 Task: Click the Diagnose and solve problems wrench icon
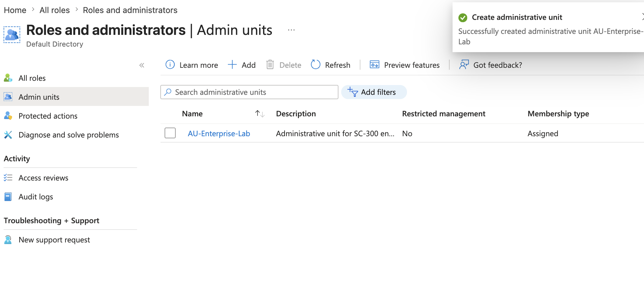pyautogui.click(x=8, y=135)
